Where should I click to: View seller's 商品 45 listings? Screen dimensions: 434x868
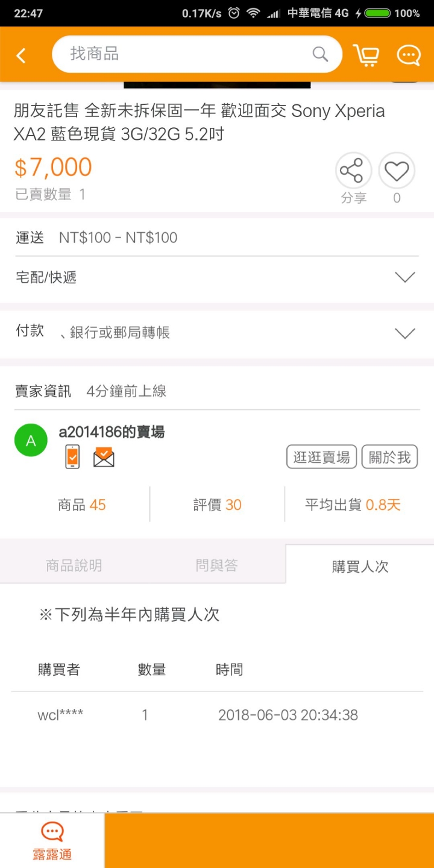tap(81, 505)
